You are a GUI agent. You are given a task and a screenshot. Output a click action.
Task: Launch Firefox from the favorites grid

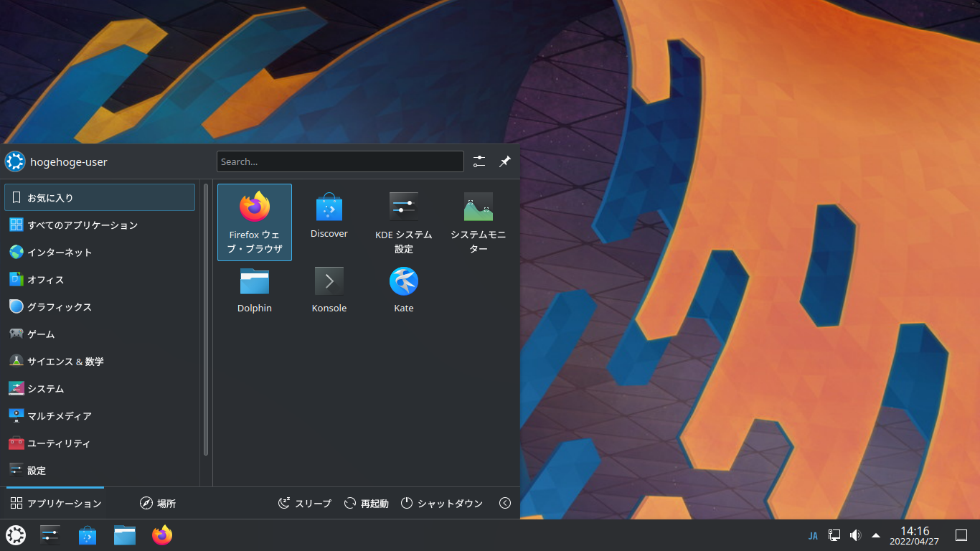pos(255,222)
